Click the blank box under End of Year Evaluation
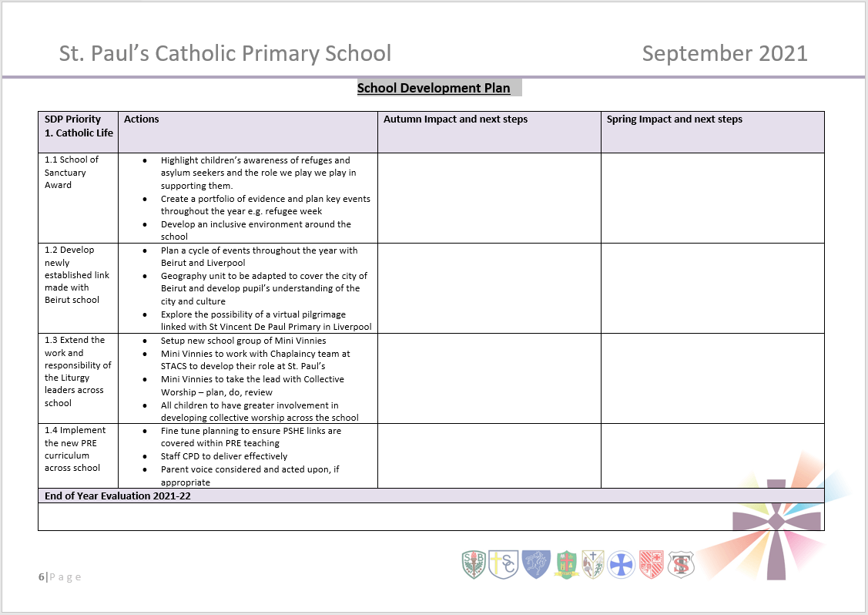This screenshot has height=615, width=868. (x=431, y=516)
